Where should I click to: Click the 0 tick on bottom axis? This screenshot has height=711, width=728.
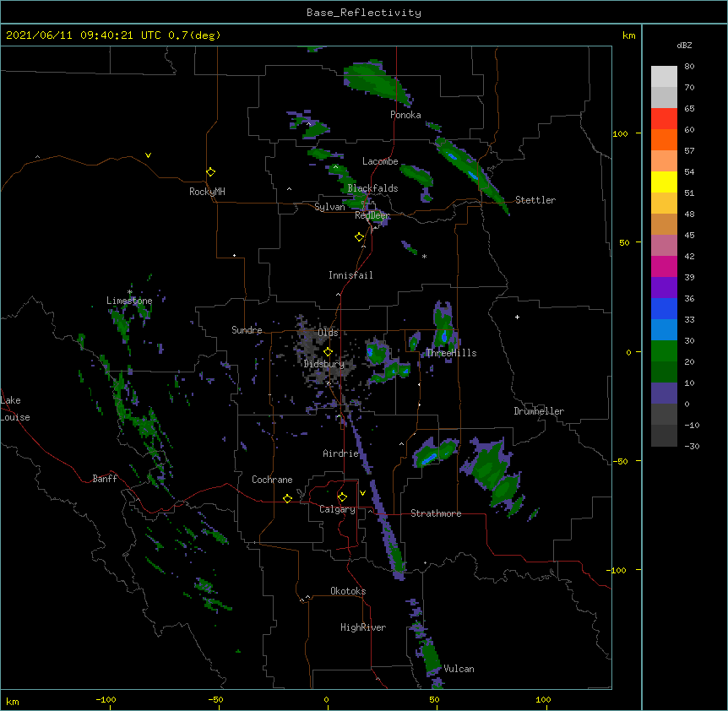pyautogui.click(x=326, y=699)
